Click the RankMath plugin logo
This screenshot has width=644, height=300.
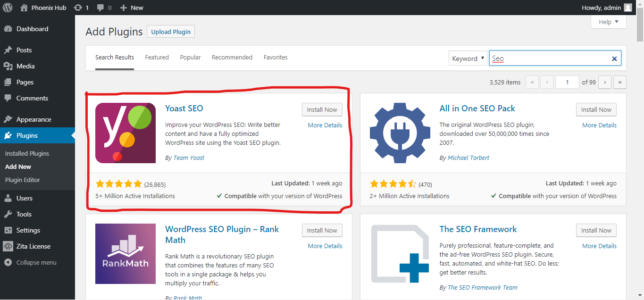tap(125, 254)
